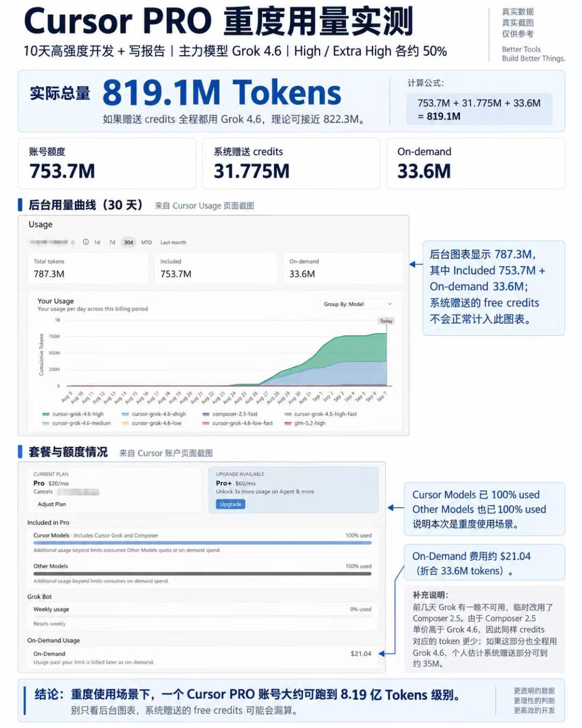Click the "Resets weekly" note
Image resolution: width=582 pixels, height=728 pixels.
pos(50,624)
